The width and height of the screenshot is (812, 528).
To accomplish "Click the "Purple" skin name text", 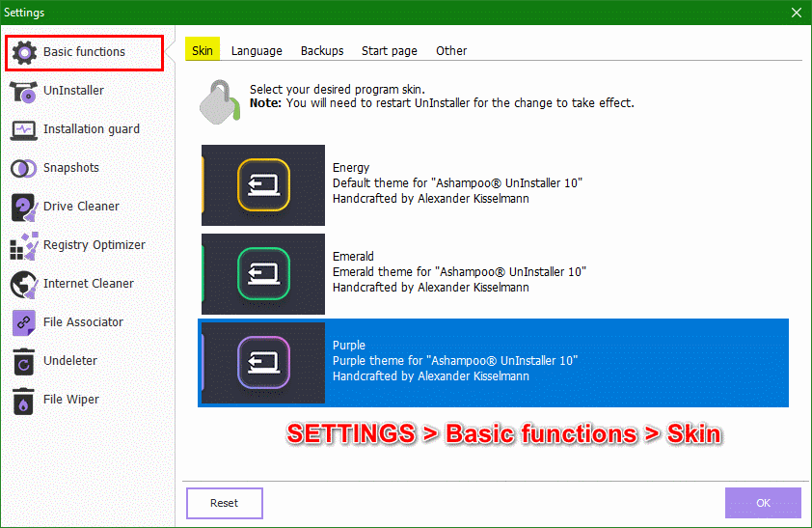I will [349, 346].
